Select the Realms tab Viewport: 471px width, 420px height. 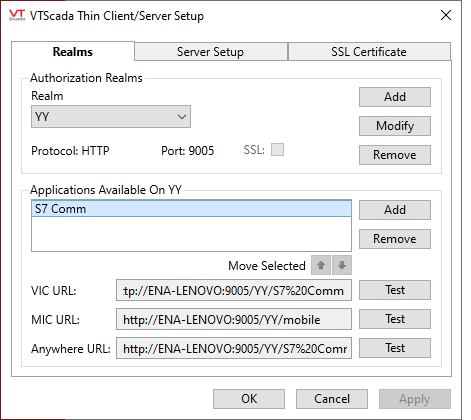click(73, 52)
